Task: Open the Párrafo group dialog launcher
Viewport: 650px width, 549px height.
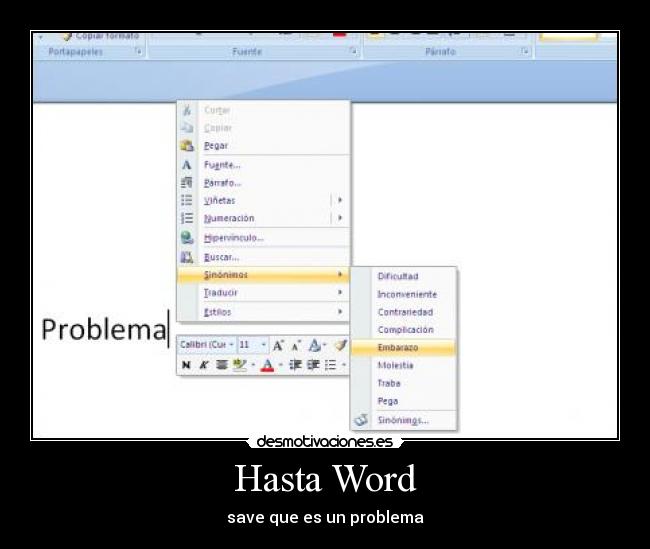Action: [x=525, y=51]
